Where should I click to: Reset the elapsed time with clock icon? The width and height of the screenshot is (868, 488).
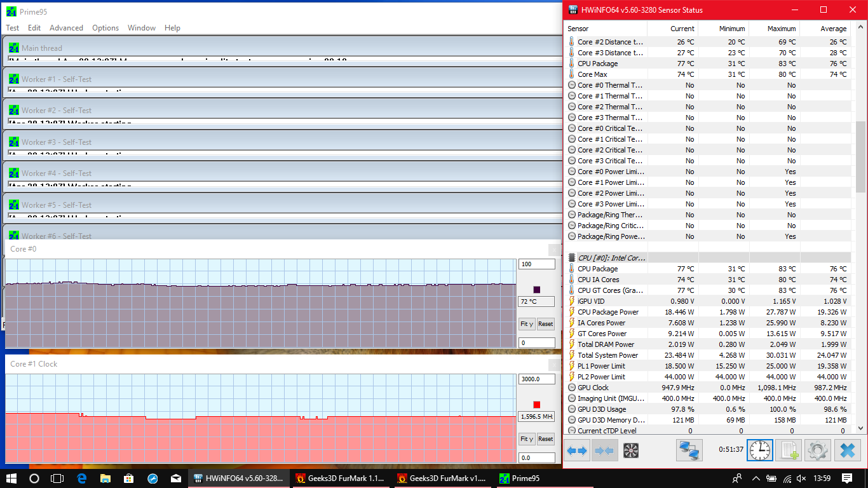tap(760, 451)
